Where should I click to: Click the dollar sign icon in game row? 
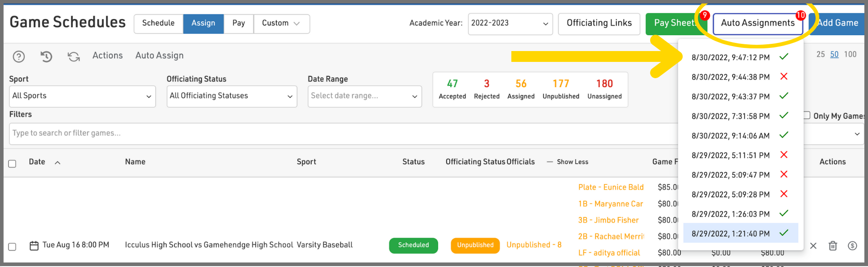tap(852, 246)
